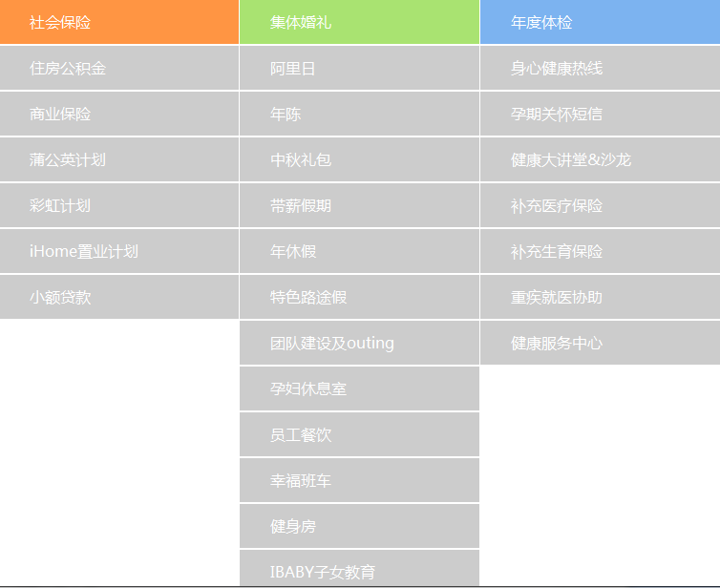720x588 pixels.
Task: Open 身心健康热线 item
Action: click(x=600, y=68)
